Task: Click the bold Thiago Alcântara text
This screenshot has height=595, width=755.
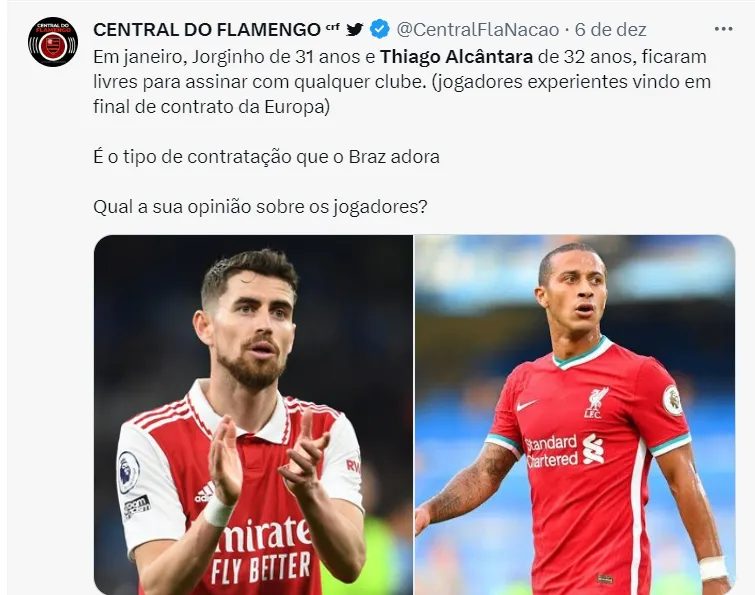Action: [x=456, y=57]
